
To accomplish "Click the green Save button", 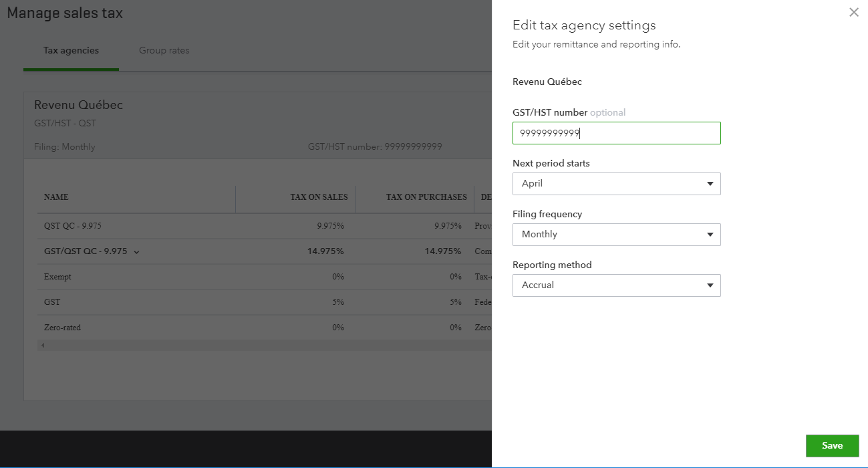I will pos(832,446).
